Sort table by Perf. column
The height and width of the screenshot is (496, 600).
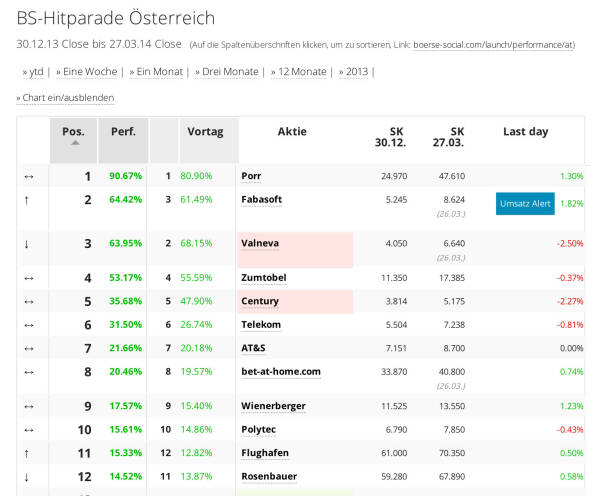tap(123, 132)
